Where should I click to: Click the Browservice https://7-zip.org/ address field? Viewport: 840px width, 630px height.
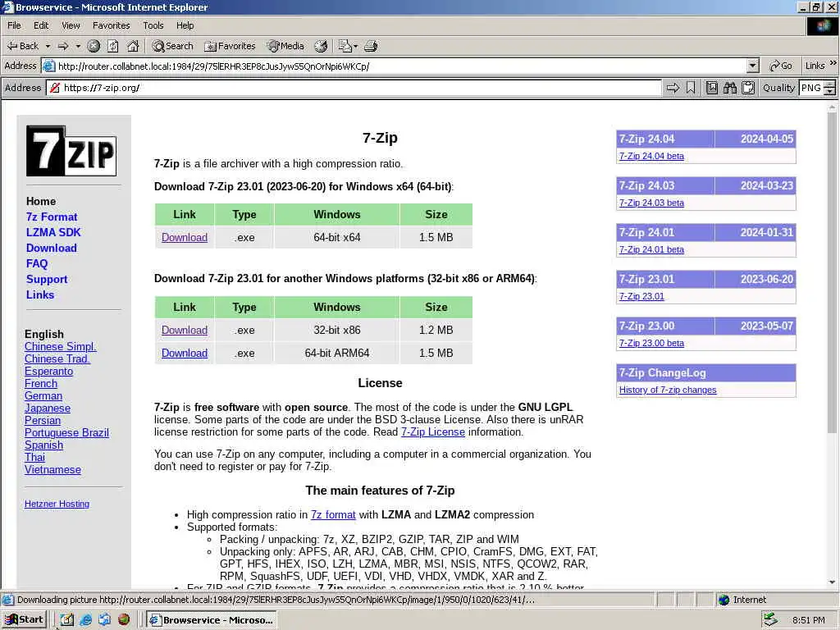coord(354,88)
